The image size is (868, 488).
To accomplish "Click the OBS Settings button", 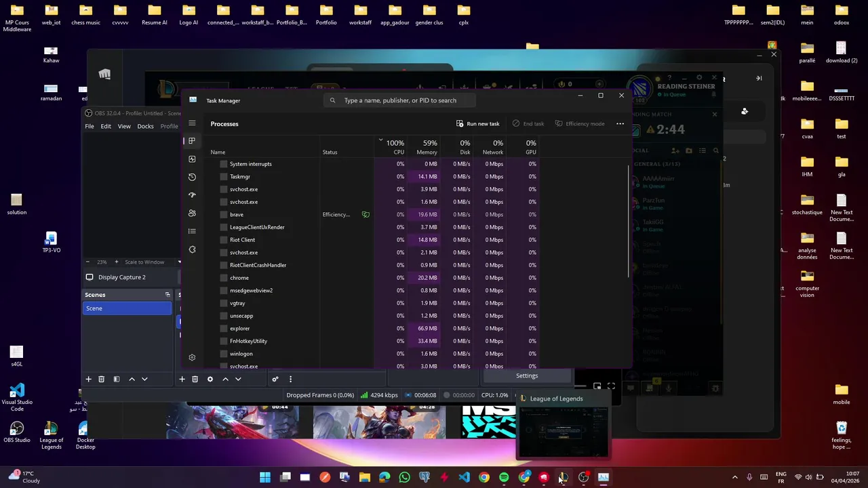I will click(527, 375).
